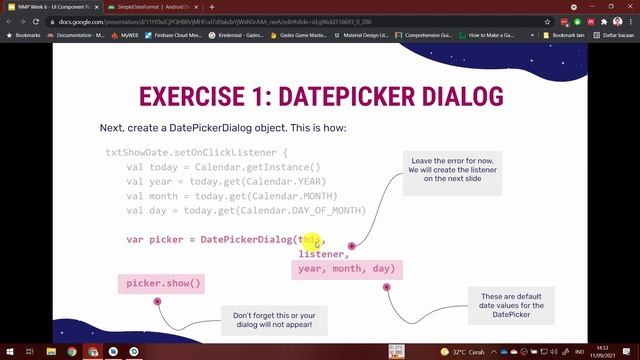
Task: Open the MyWEB bookmark
Action: click(125, 36)
